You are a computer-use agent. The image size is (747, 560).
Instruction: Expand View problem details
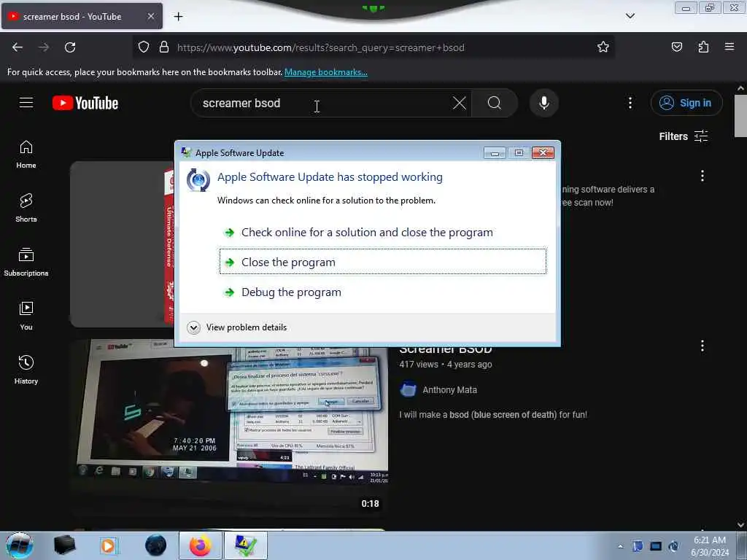pyautogui.click(x=237, y=327)
